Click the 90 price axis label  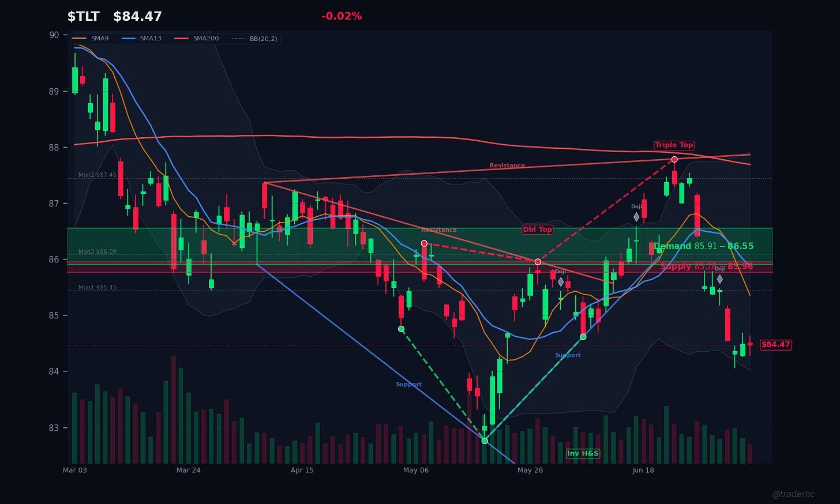point(54,35)
